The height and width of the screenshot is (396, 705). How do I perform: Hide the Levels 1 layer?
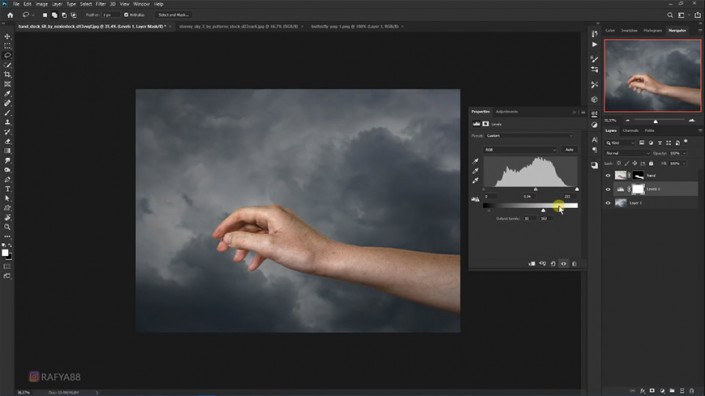[608, 189]
